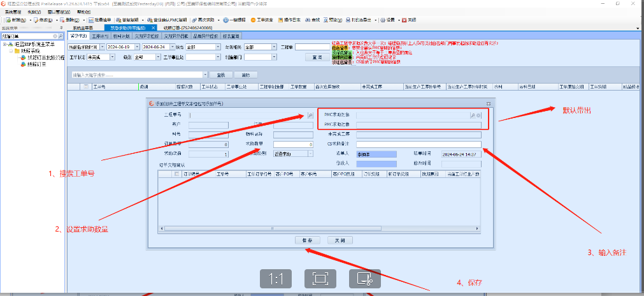This screenshot has height=296, width=644.
Task: Click the screenshot-crop viewer button
Action: click(365, 279)
